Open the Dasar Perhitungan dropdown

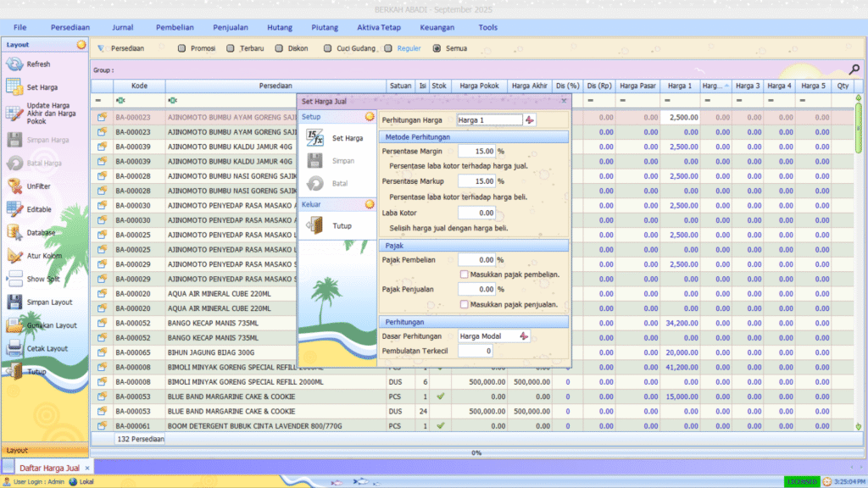coord(524,336)
